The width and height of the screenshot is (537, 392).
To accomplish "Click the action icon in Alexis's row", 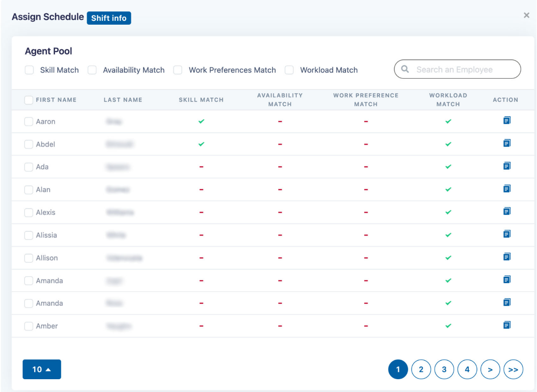I will 507,211.
